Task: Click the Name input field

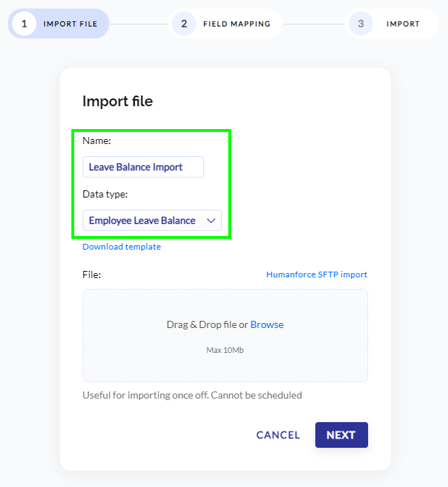Action: (143, 167)
